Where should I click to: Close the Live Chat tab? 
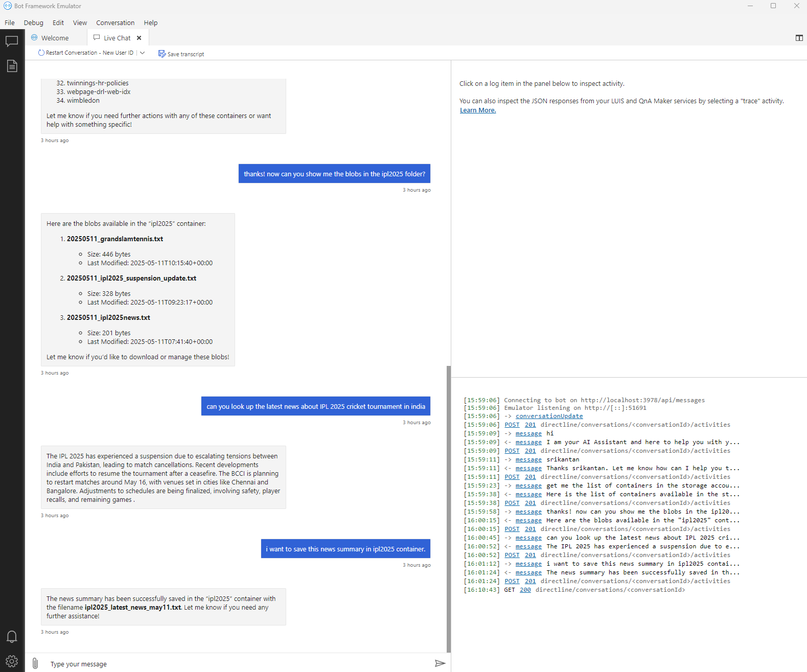tap(139, 38)
